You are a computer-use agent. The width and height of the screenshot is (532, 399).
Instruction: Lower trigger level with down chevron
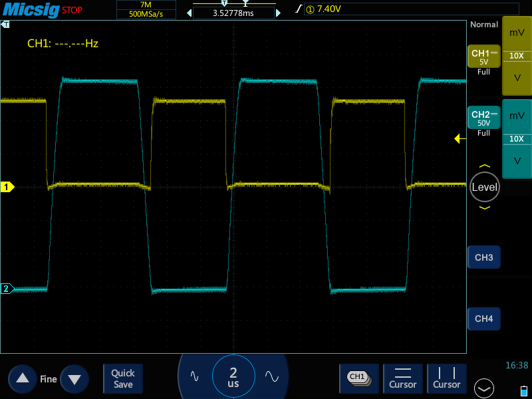(485, 207)
